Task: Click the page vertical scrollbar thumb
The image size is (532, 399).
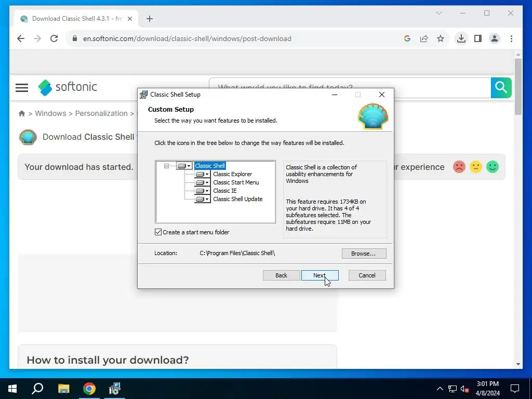Action: (518, 87)
